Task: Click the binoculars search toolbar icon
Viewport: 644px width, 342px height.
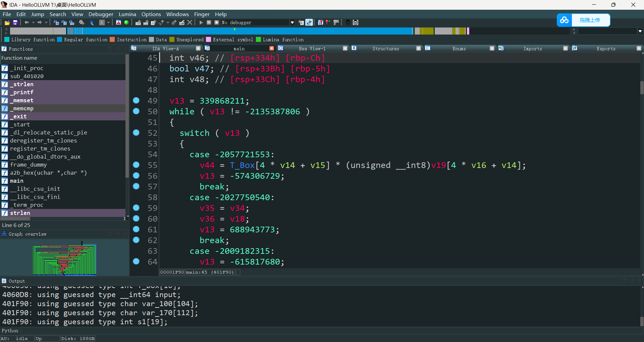Action: click(x=82, y=22)
